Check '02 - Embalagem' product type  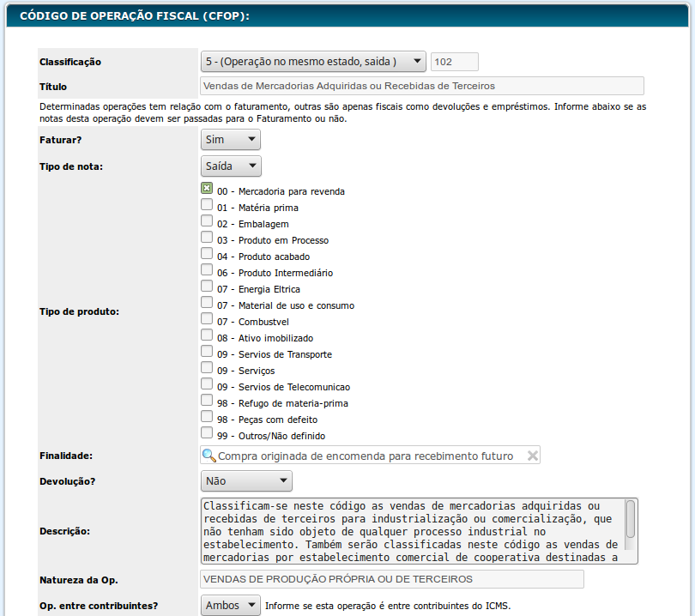[207, 221]
